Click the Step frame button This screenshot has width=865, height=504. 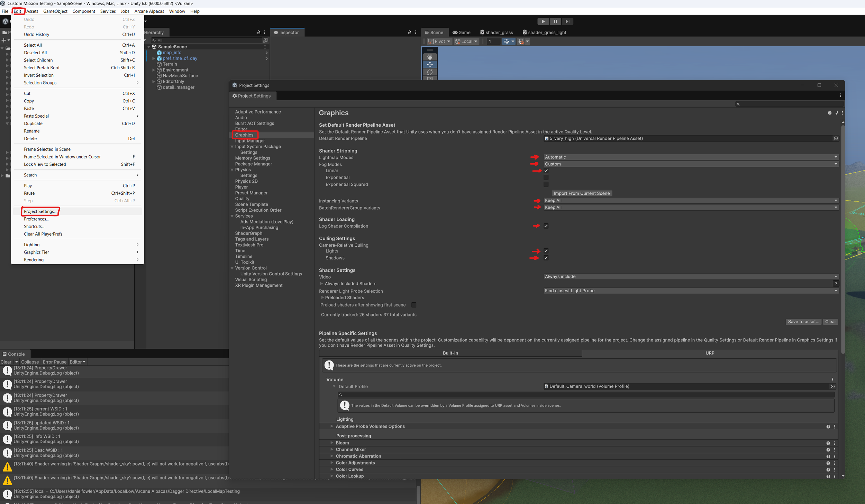(x=567, y=21)
